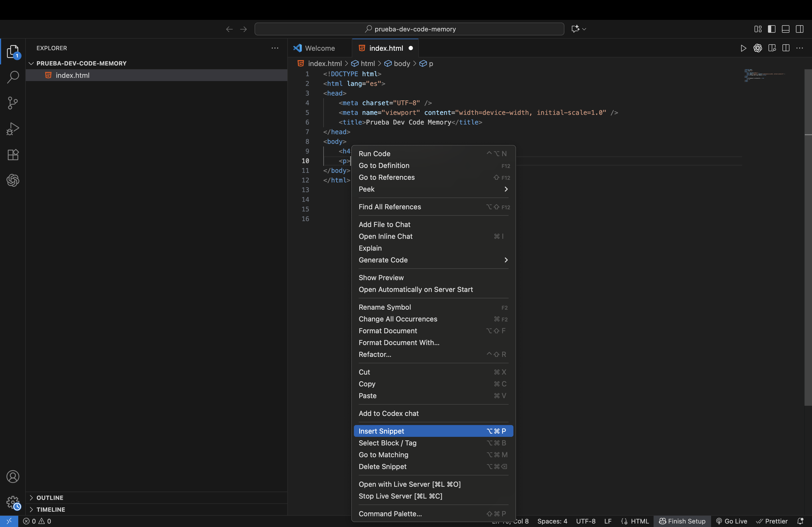Click the Go Forward arrow
The image size is (812, 527).
click(243, 29)
